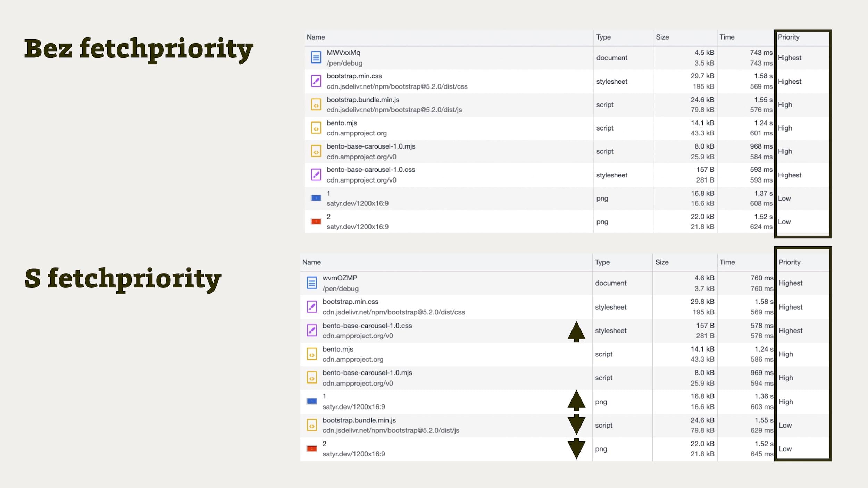
Task: Click the document icon beside wvmOZMP
Action: pyautogui.click(x=312, y=283)
